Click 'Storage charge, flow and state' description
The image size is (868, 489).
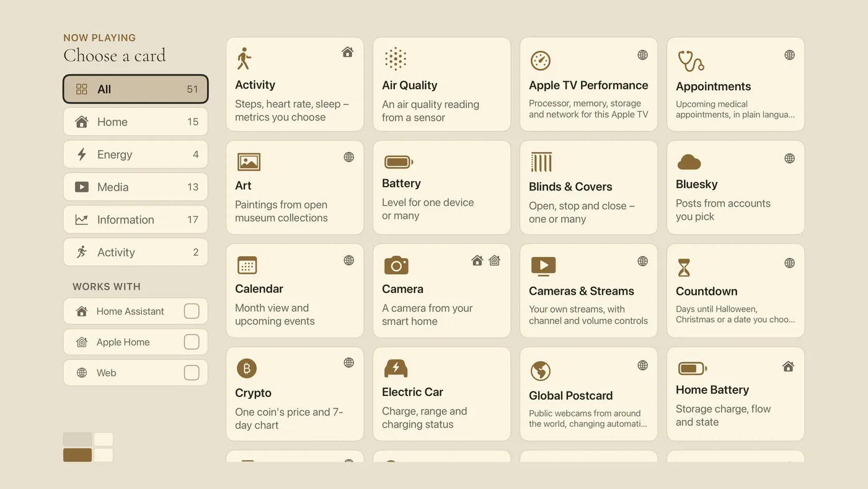pyautogui.click(x=724, y=415)
